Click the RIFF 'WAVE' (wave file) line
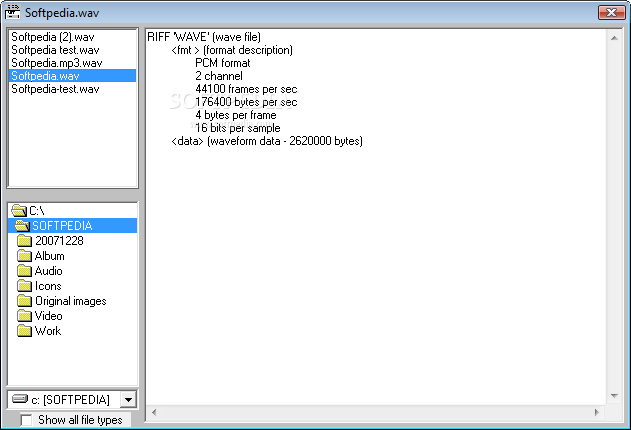Screen dimensions: 631x430 pyautogui.click(x=204, y=37)
